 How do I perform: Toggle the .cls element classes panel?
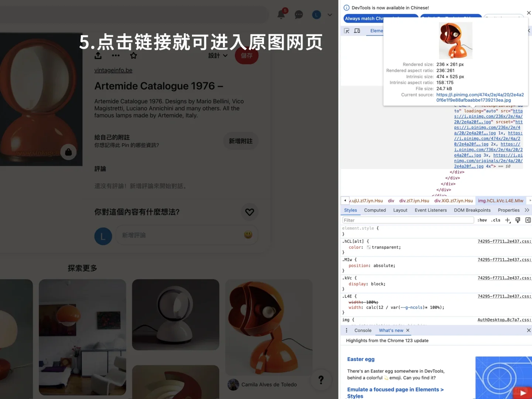click(x=495, y=220)
